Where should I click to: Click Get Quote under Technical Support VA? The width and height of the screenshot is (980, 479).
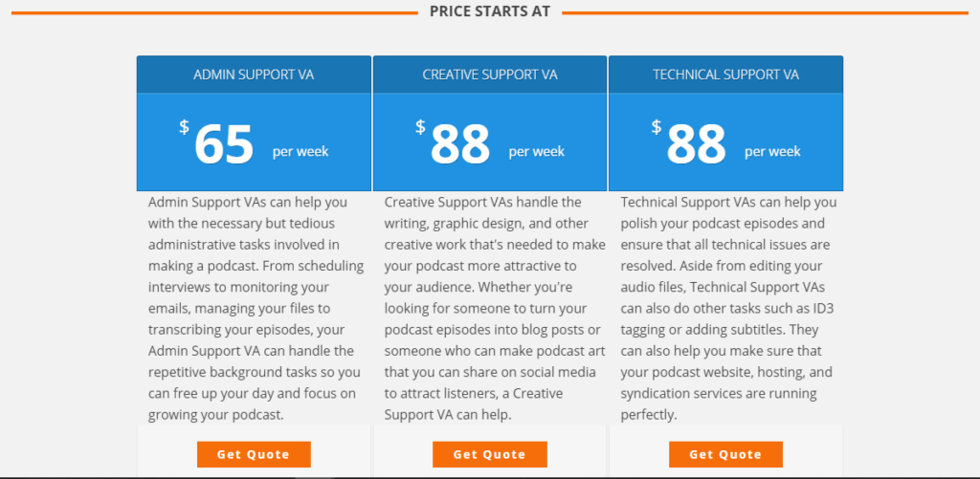pos(725,455)
